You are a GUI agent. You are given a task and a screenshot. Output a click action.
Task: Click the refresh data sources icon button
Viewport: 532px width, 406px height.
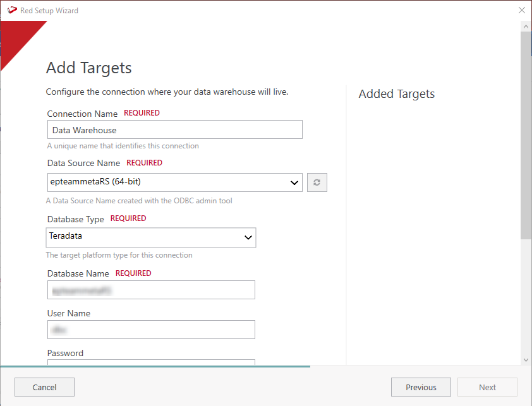coord(317,182)
